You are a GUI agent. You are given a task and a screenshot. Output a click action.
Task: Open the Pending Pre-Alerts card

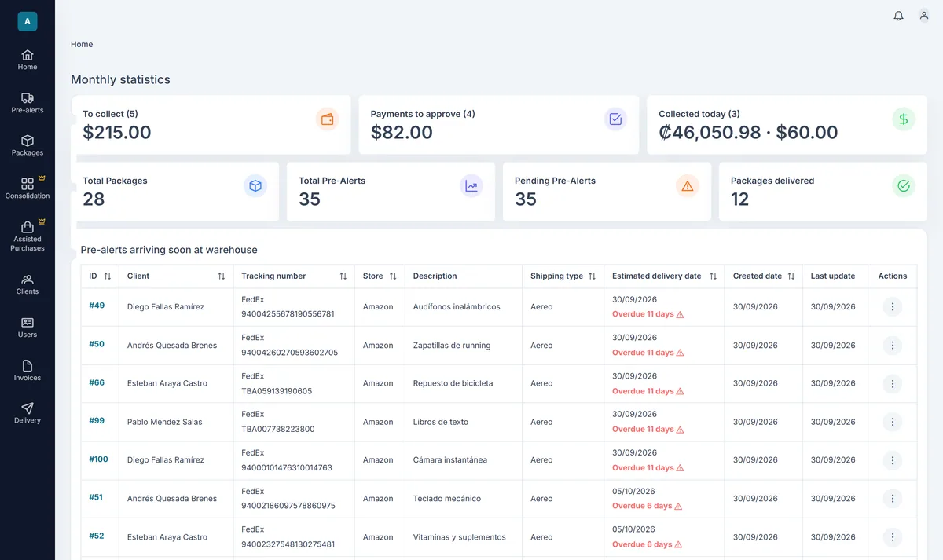coord(607,192)
